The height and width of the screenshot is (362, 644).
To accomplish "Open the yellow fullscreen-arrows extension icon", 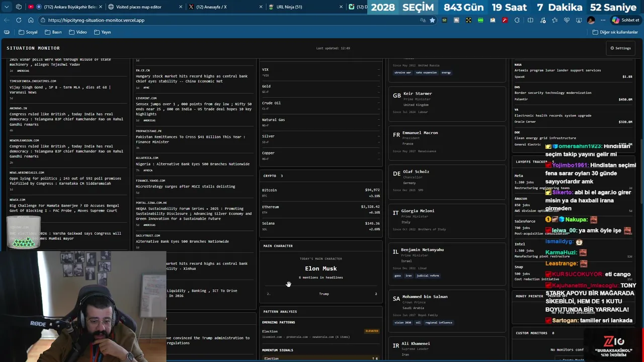I will tap(468, 20).
